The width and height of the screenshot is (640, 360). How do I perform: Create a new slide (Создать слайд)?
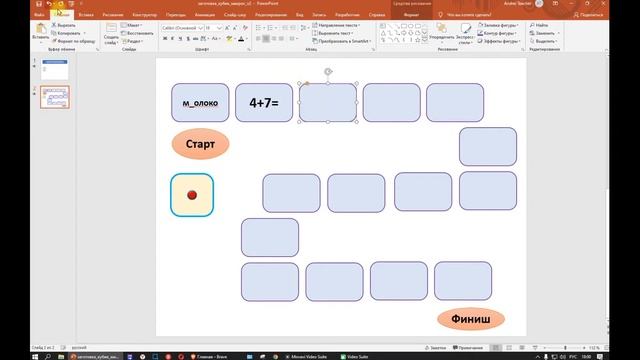111,33
